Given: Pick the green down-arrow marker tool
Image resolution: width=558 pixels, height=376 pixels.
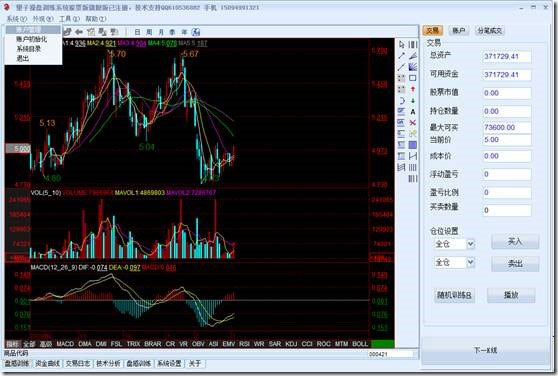Looking at the screenshot, I should 413,100.
